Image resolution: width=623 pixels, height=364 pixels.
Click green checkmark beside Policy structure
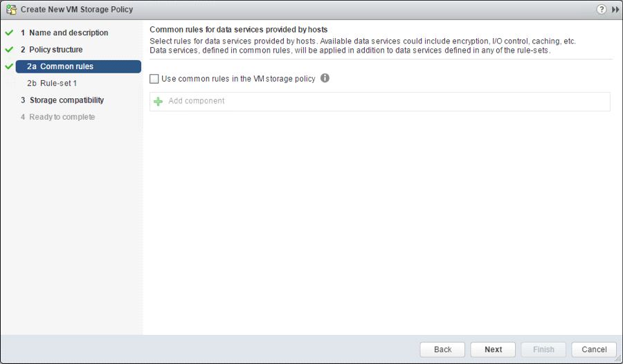[9, 50]
